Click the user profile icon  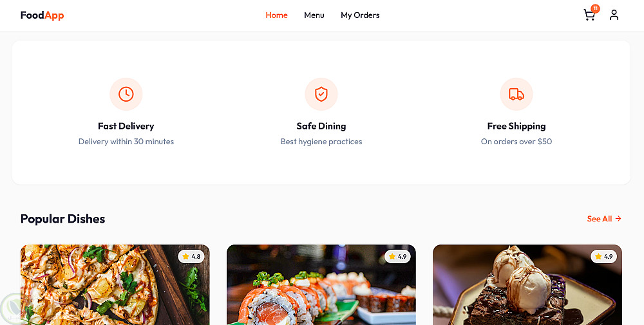614,15
